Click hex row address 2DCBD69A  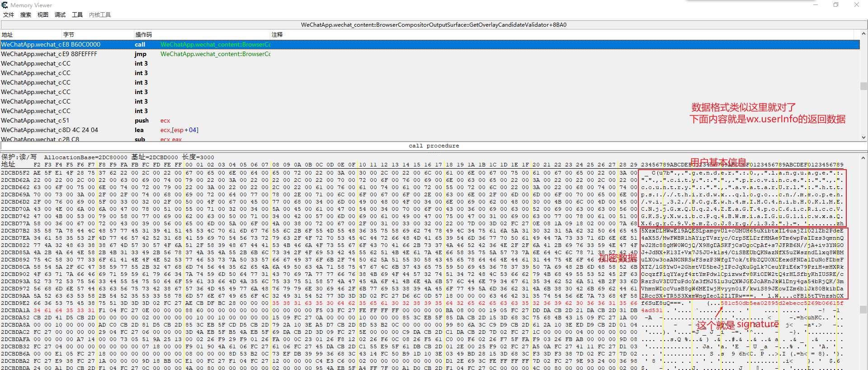[x=15, y=194]
